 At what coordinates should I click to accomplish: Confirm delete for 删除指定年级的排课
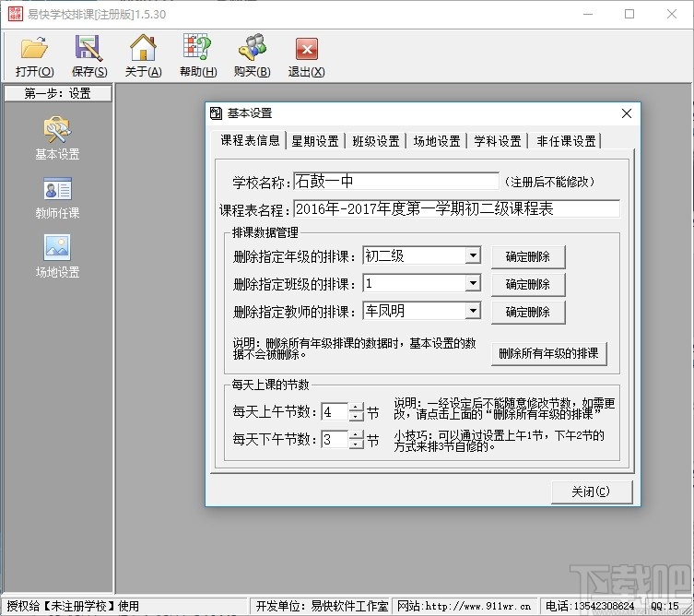[528, 257]
